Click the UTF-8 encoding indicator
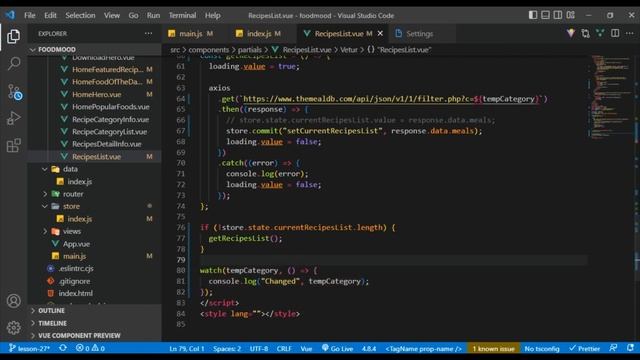 [x=259, y=349]
